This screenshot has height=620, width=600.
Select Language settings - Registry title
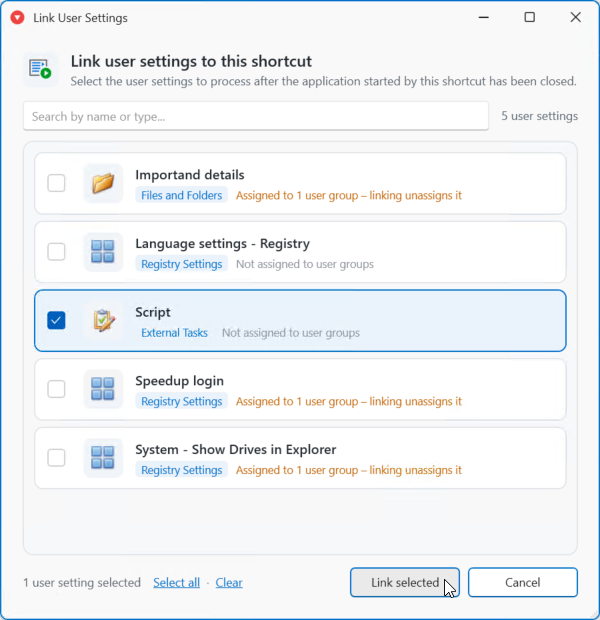pos(223,244)
